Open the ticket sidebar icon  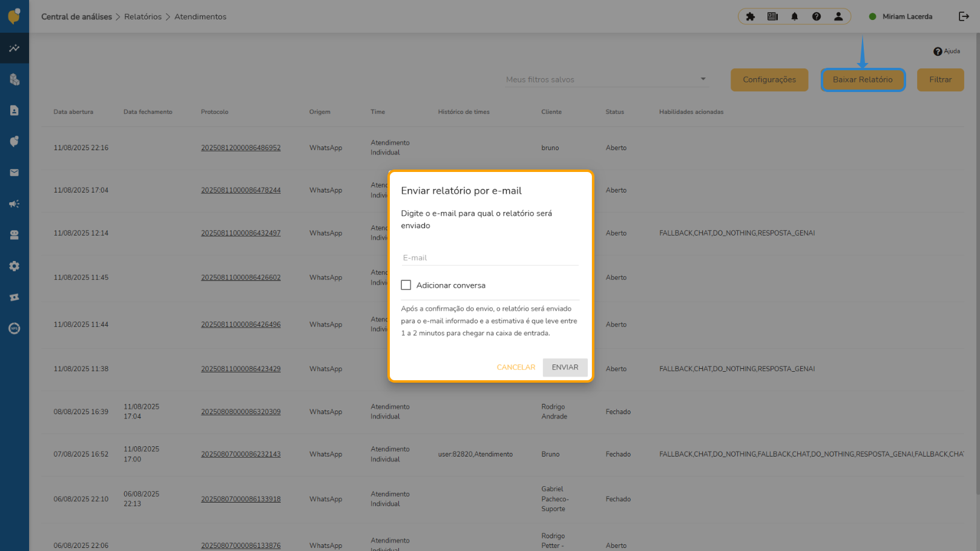click(14, 297)
